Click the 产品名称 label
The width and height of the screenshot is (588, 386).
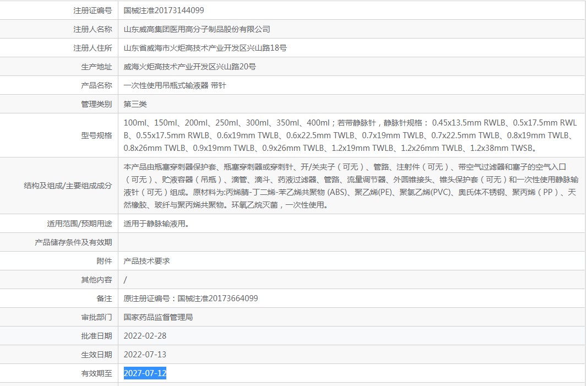[x=96, y=85]
